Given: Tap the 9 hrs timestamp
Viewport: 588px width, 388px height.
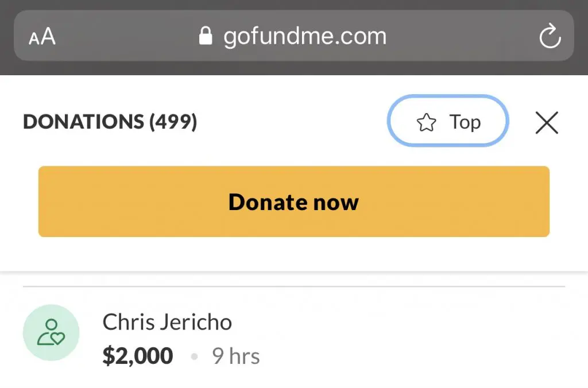Looking at the screenshot, I should (x=236, y=356).
